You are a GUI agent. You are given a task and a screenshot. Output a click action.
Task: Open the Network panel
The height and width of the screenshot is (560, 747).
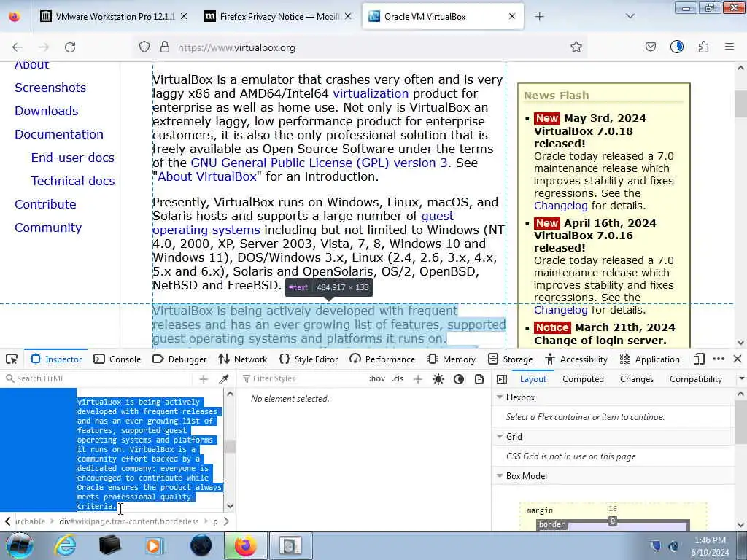coord(243,359)
